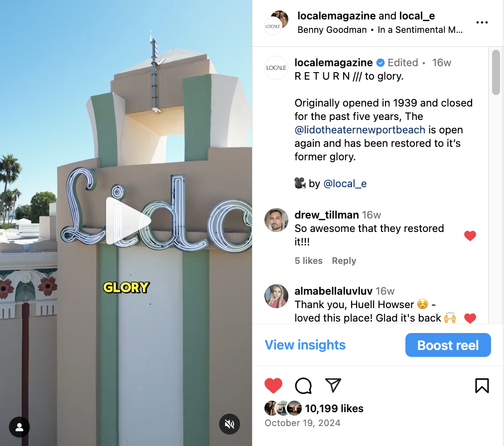View the 5 likes on drew_tillman's comment

pyautogui.click(x=309, y=261)
